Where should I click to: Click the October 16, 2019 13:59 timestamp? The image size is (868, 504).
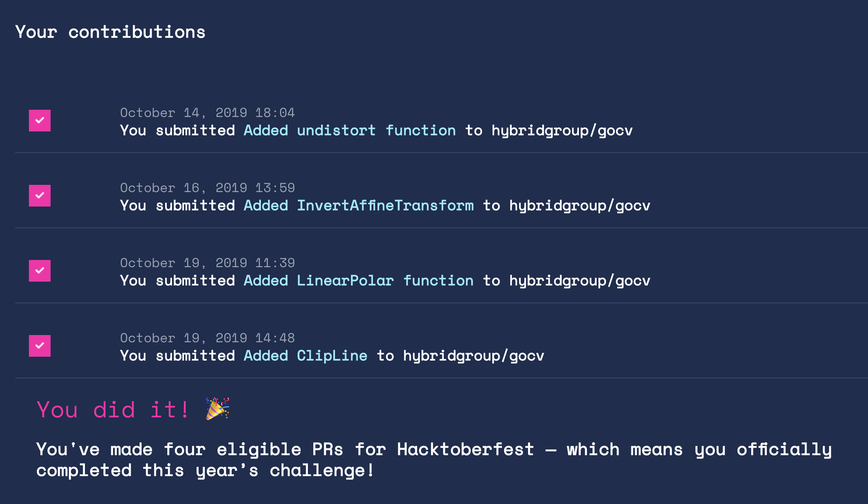coord(207,188)
